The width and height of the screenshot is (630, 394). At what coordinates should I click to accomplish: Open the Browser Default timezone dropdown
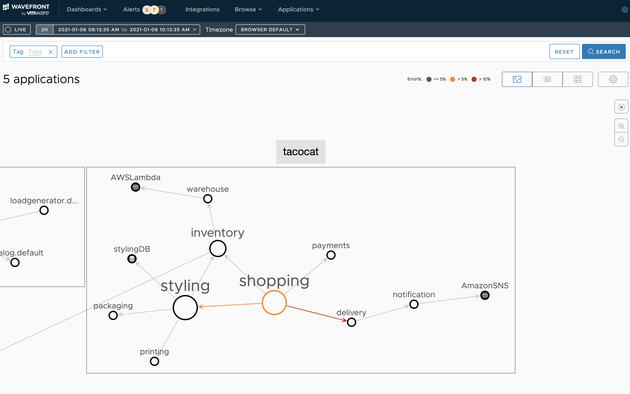tap(270, 29)
